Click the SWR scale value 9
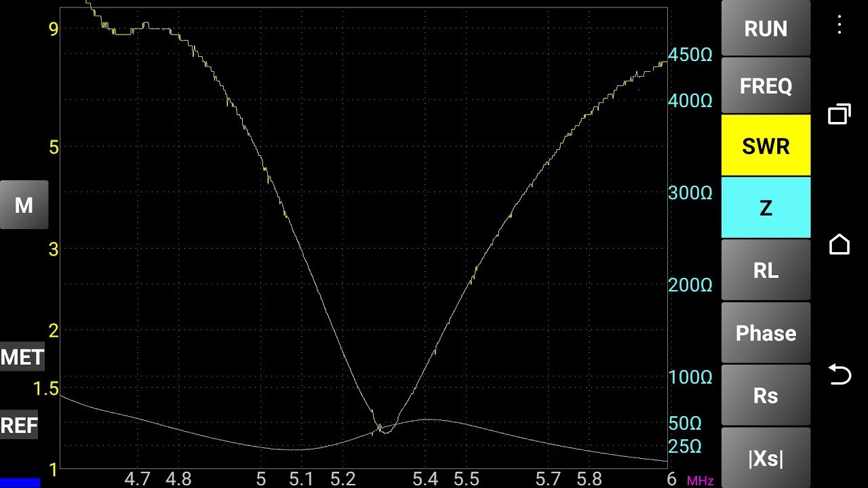Viewport: 868px width, 488px height. click(54, 28)
